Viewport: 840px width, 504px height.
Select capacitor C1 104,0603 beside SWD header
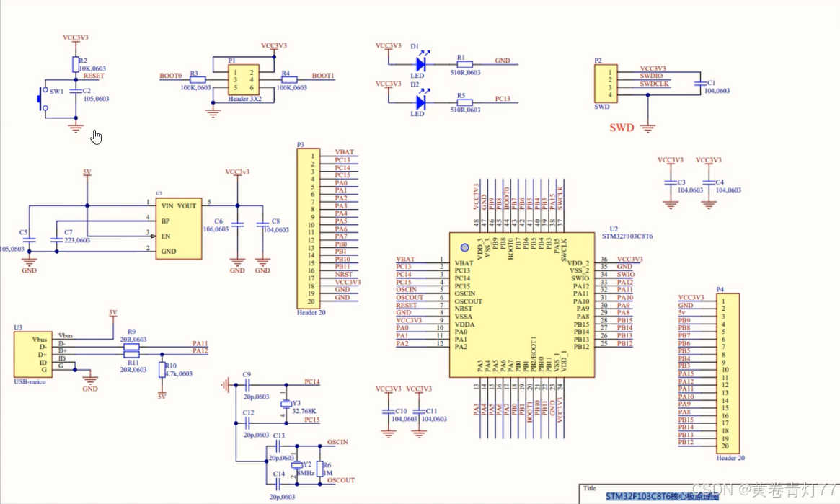[699, 84]
